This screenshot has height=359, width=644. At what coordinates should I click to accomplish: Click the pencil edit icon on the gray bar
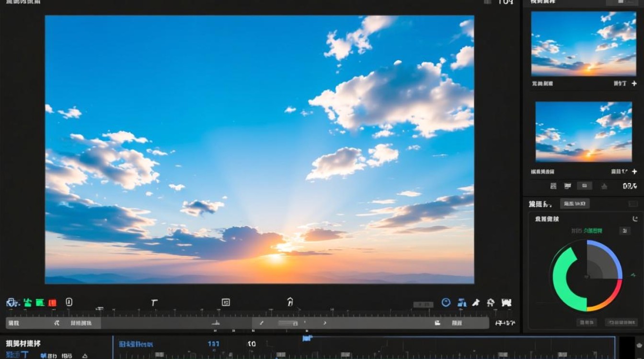point(262,323)
